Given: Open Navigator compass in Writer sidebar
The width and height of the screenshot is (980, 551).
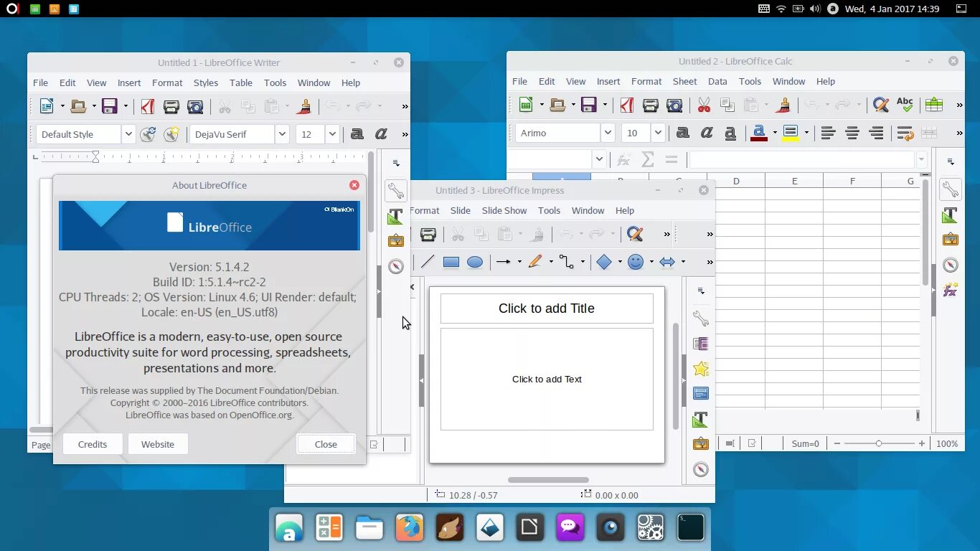Looking at the screenshot, I should coord(396,266).
